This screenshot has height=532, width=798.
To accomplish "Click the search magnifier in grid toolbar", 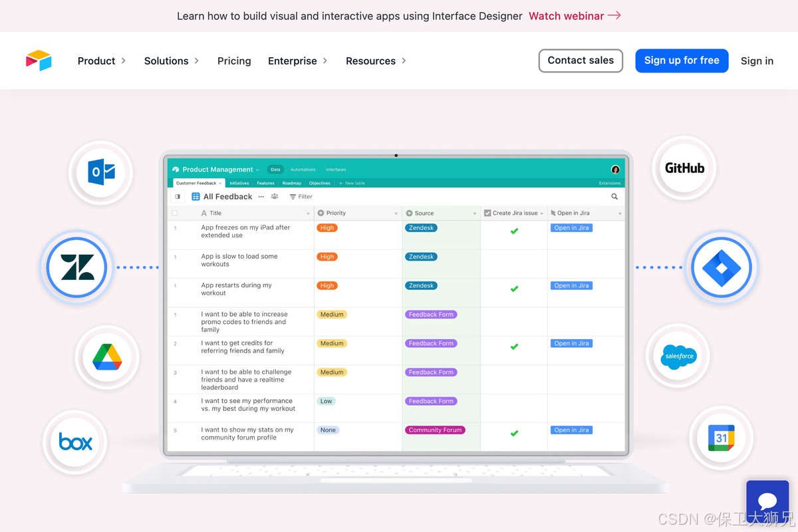I will 614,197.
